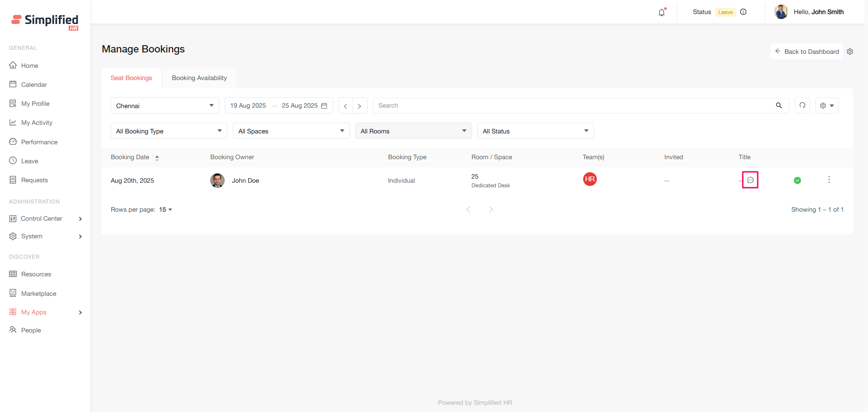Open the All Status filter dropdown
The height and width of the screenshot is (412, 868).
click(x=535, y=131)
